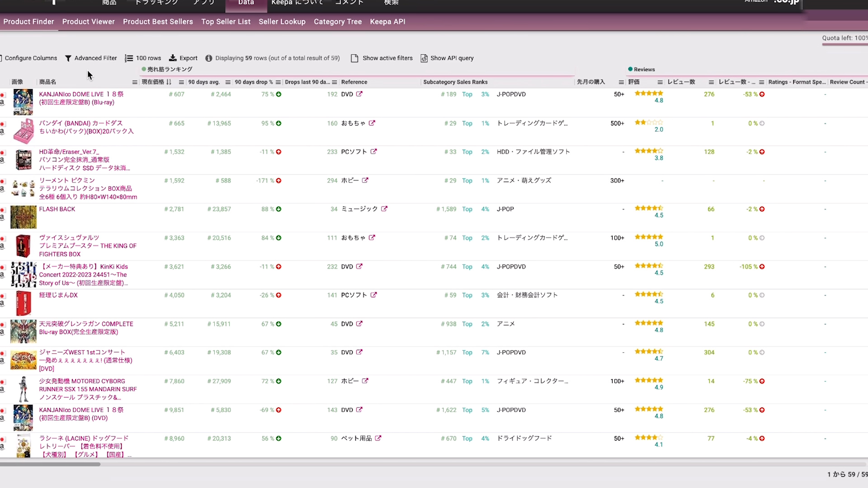Click the Show API query icon
The height and width of the screenshot is (488, 868).
424,58
